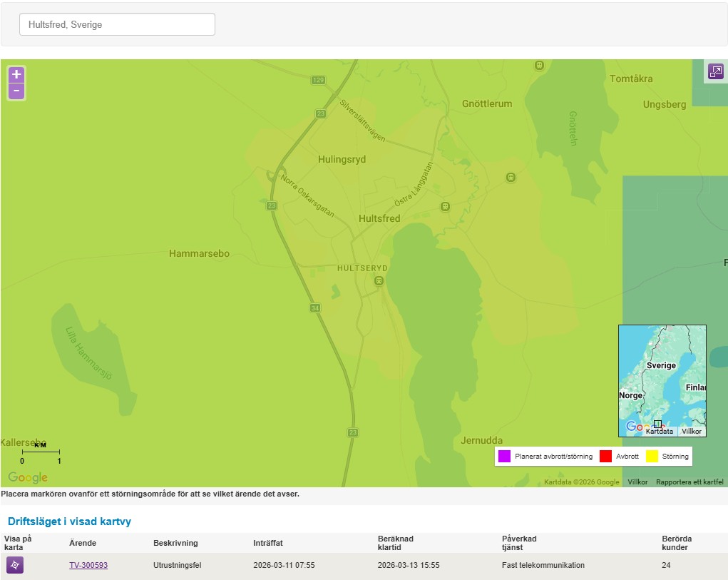Click the red Avbrott legend swatch
This screenshot has height=580, width=728.
605,456
